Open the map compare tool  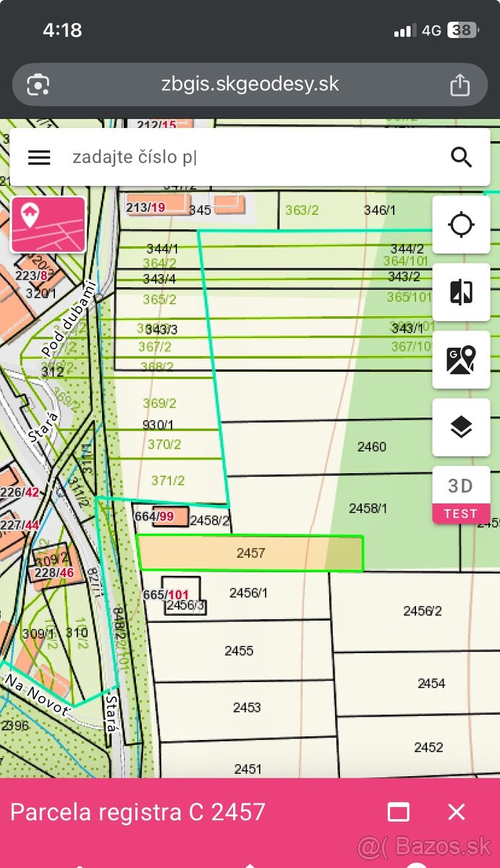tap(461, 292)
